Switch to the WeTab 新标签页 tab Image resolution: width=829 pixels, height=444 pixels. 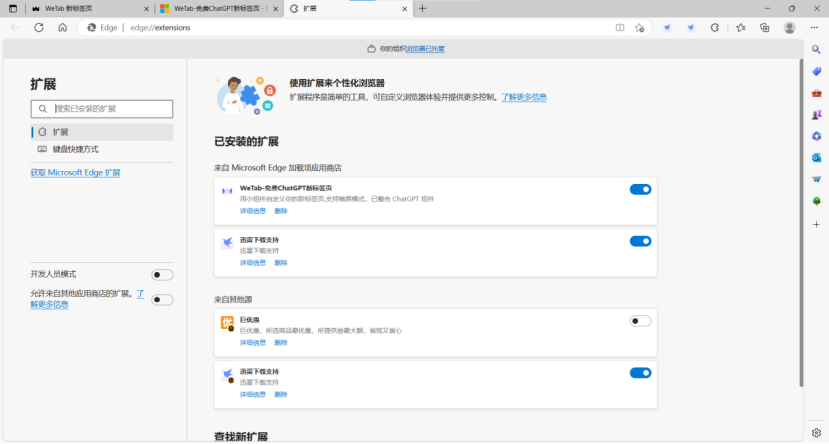(x=89, y=8)
